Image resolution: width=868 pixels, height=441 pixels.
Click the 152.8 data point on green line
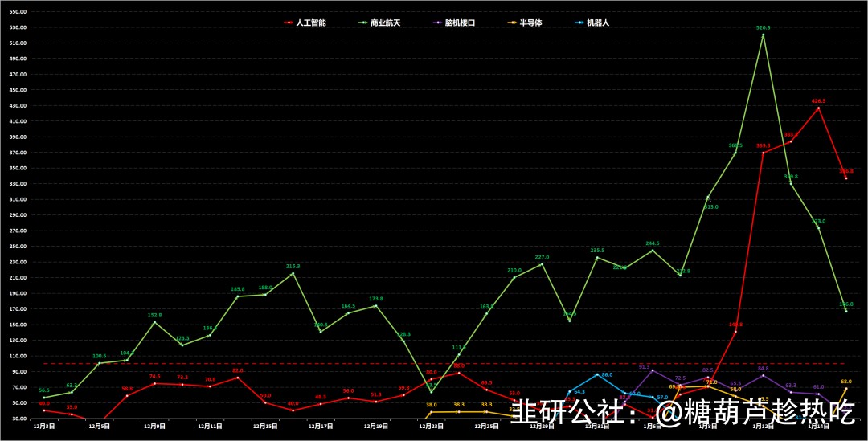154,322
